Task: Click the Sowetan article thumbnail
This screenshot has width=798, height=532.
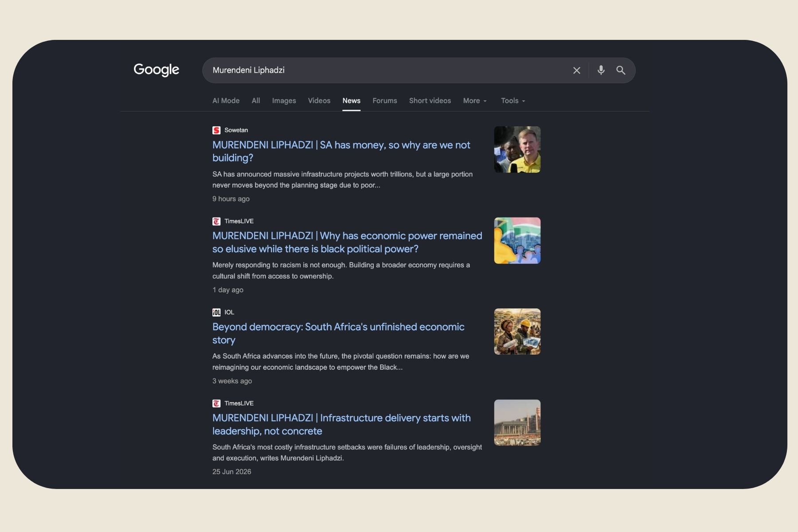Action: [517, 149]
